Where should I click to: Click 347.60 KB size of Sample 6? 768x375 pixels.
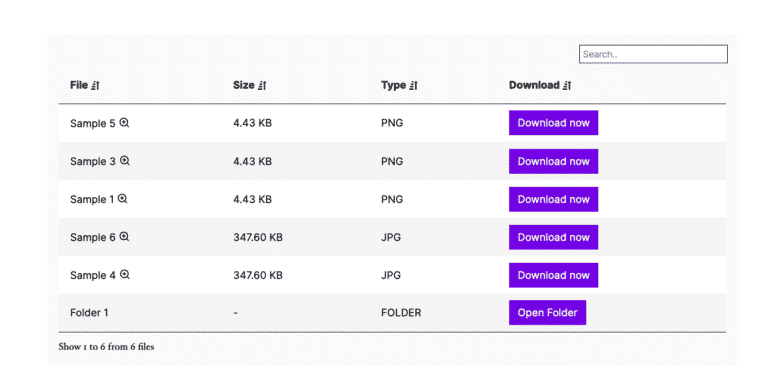pos(258,237)
